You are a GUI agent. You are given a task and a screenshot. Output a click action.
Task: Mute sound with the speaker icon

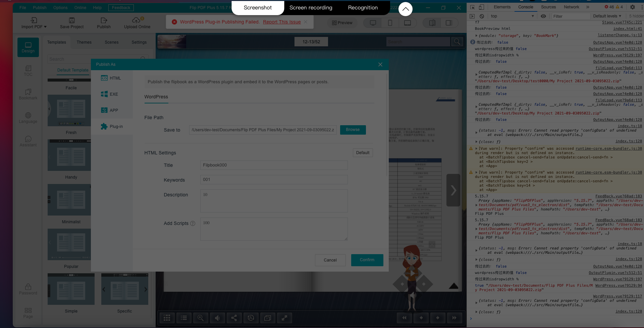pyautogui.click(x=217, y=318)
